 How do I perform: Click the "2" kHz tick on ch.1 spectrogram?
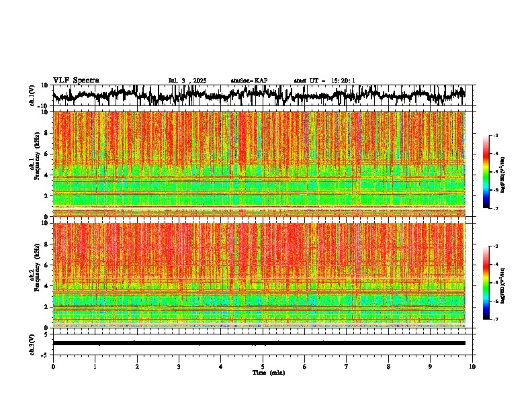[x=46, y=196]
